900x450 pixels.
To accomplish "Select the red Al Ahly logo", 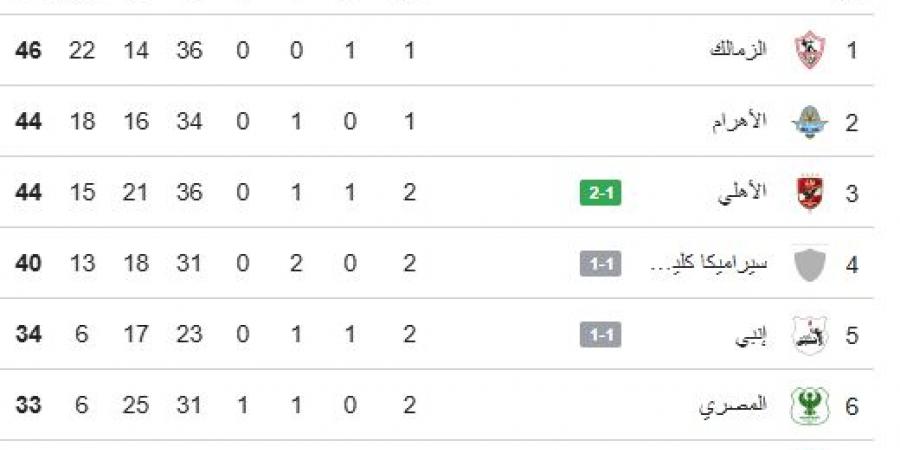I will click(x=809, y=193).
